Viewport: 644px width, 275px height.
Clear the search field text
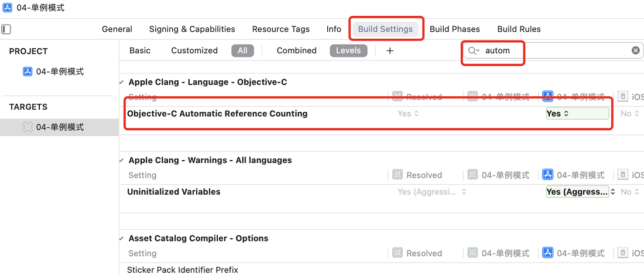[635, 50]
